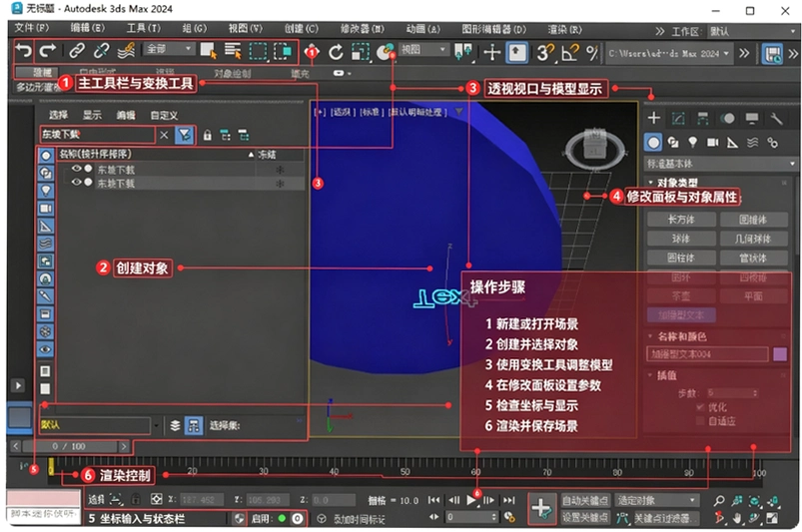Click the Redo arrow in the main toolbar
Screen dimensions: 802x532
pos(48,51)
